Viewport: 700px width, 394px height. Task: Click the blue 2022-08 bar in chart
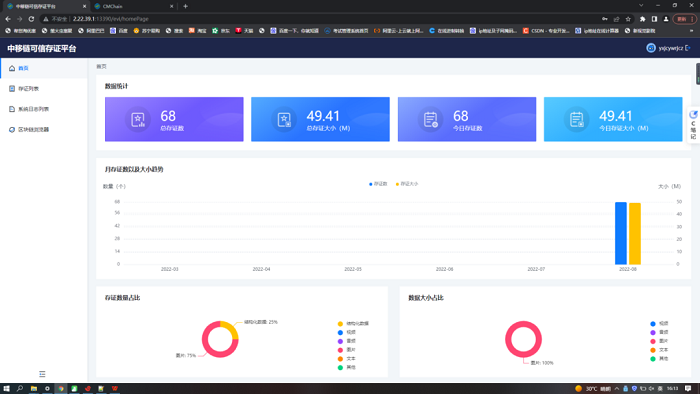point(621,233)
